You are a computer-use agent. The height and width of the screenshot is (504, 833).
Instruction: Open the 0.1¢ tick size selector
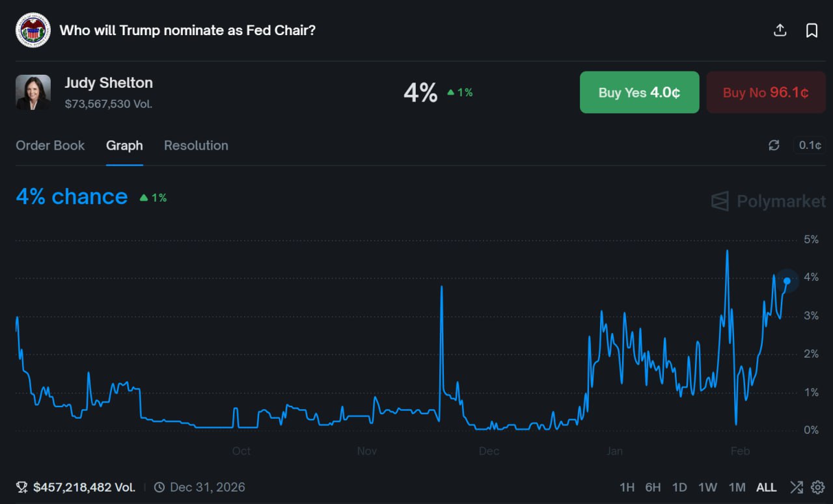click(810, 145)
